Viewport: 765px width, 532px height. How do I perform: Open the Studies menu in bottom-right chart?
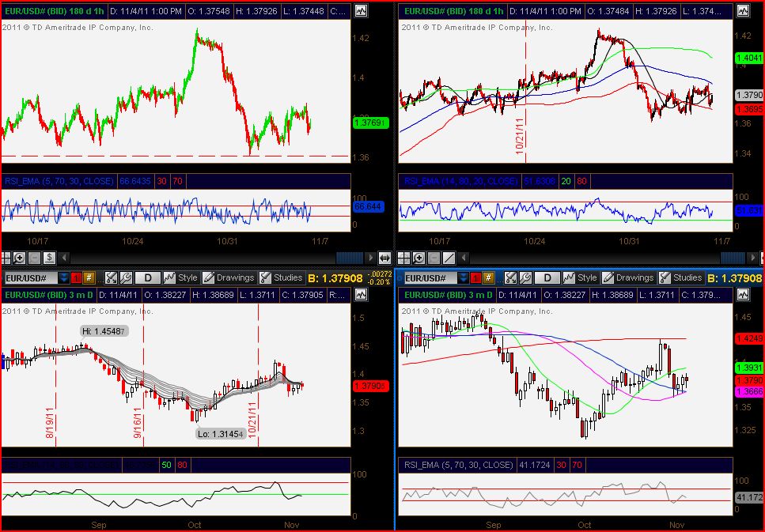click(x=681, y=278)
